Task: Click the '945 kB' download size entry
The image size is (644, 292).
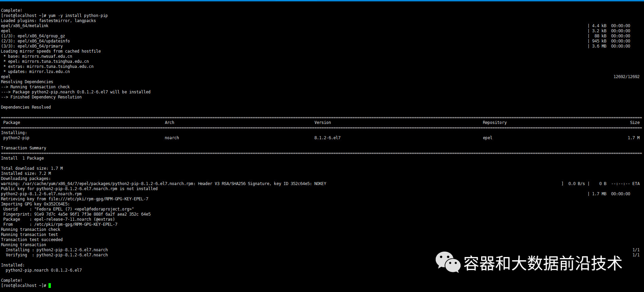Action: [x=599, y=41]
